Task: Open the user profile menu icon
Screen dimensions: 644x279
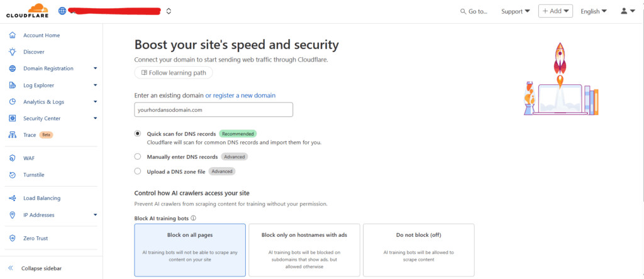Action: point(628,11)
